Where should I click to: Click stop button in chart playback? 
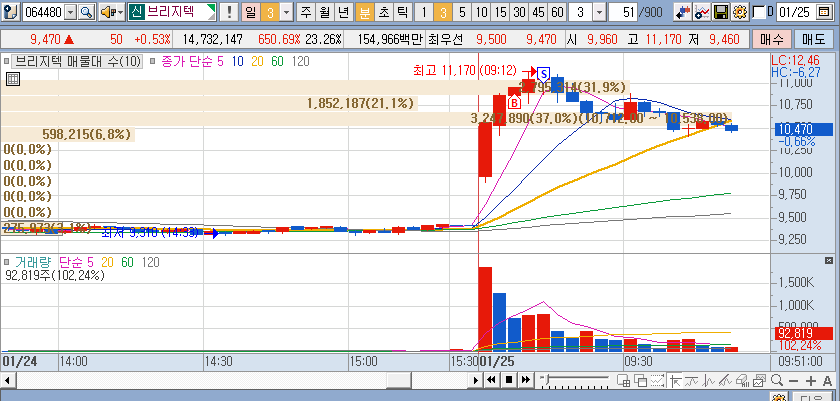[x=509, y=380]
